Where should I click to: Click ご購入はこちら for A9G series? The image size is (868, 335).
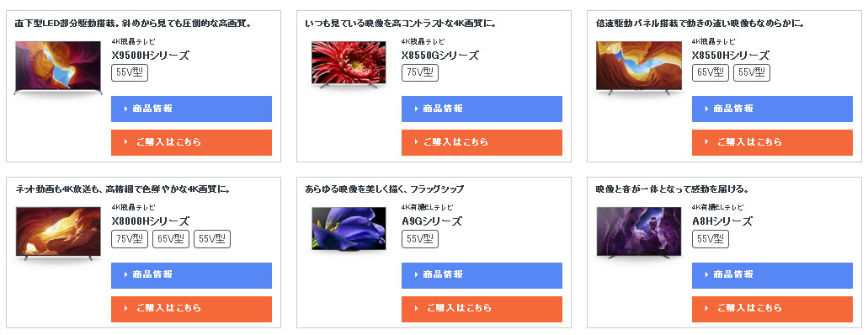point(482,309)
